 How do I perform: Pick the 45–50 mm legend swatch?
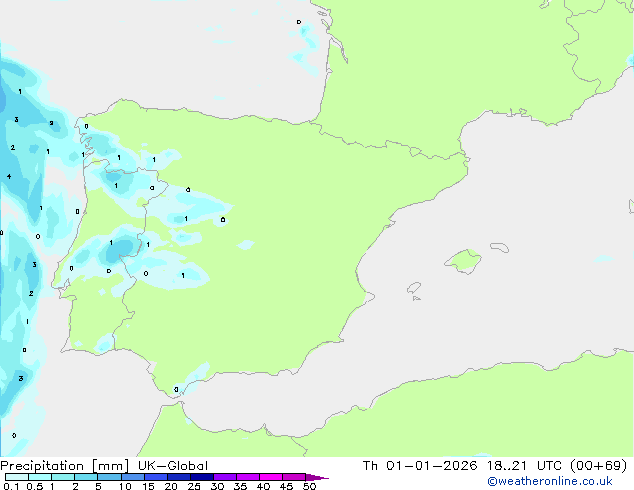(x=294, y=477)
